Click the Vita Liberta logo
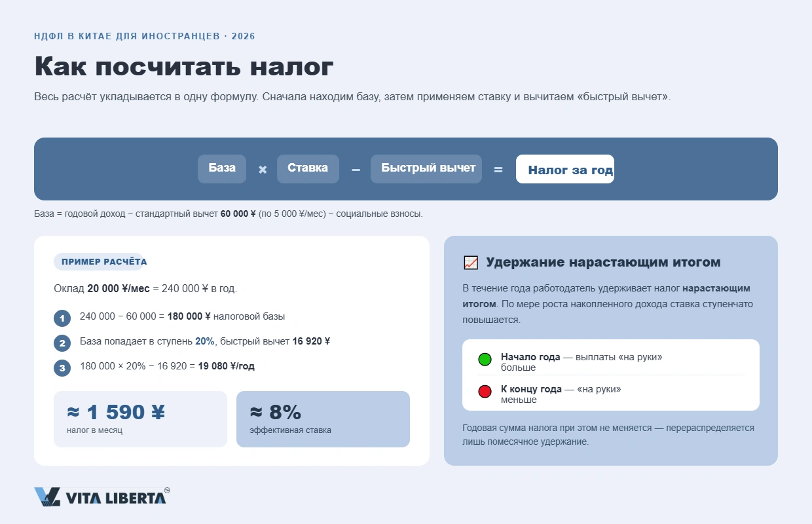The image size is (812, 524). click(x=102, y=497)
